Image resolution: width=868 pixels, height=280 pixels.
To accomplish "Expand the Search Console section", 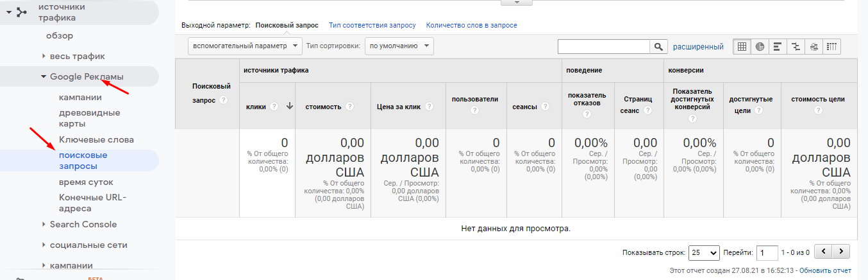I will tap(44, 225).
